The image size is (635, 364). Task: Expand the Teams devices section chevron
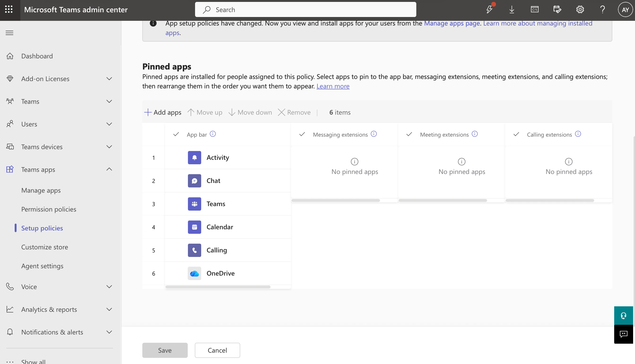click(109, 147)
